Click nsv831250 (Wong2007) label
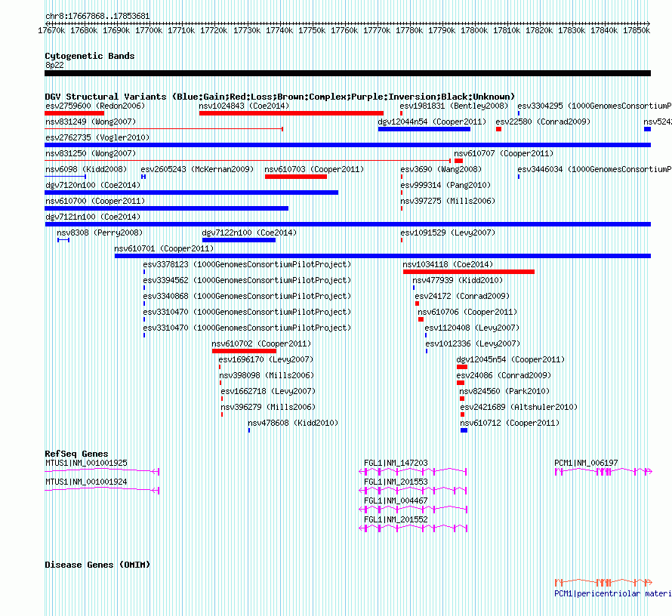 91,153
